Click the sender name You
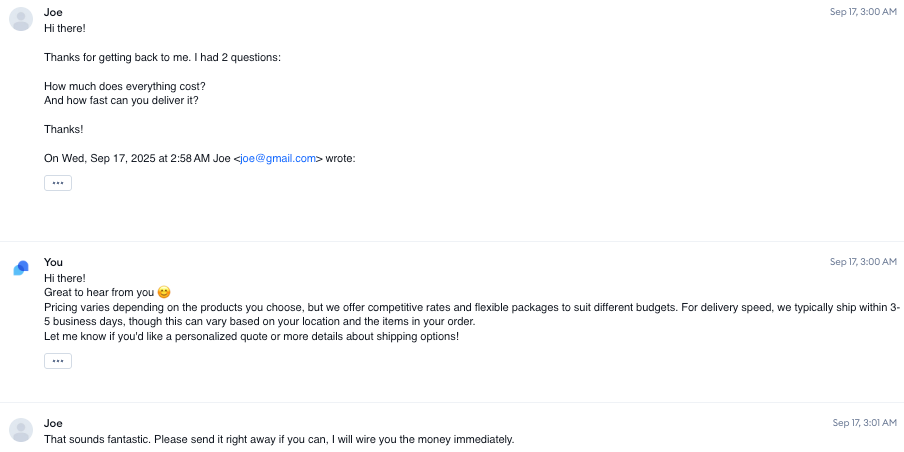The height and width of the screenshot is (452, 904). (x=53, y=262)
